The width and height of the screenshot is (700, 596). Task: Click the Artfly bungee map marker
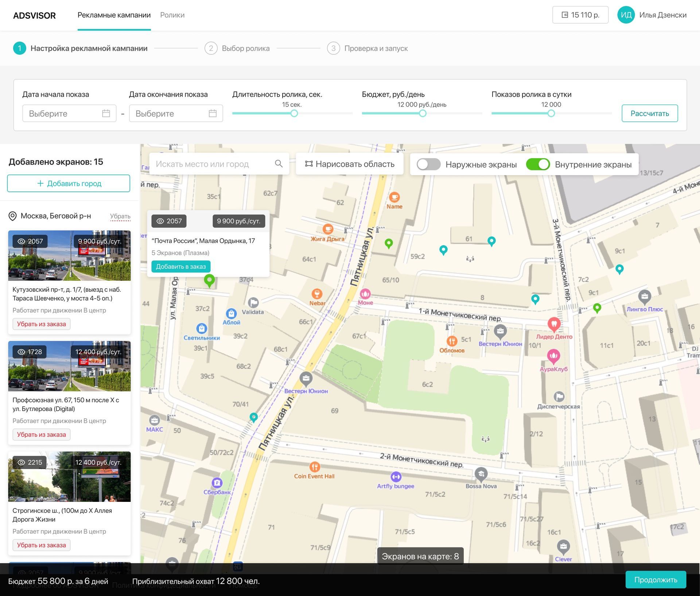click(396, 477)
